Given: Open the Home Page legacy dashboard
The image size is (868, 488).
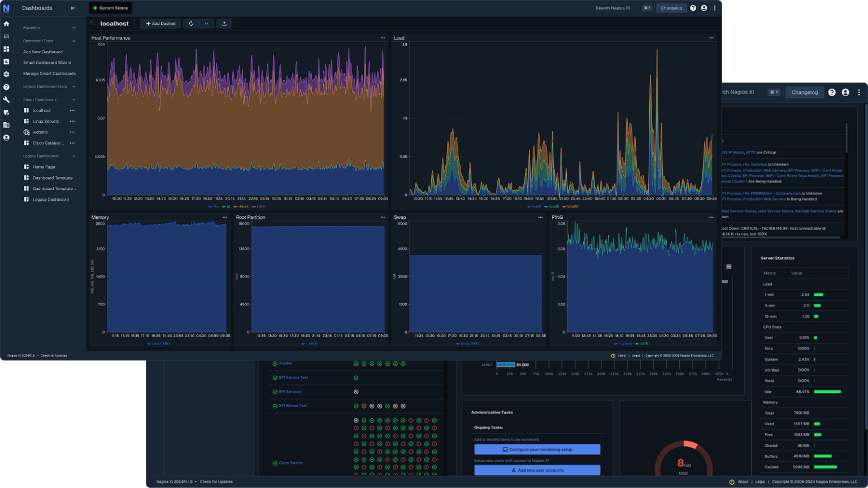Looking at the screenshot, I should click(x=44, y=167).
